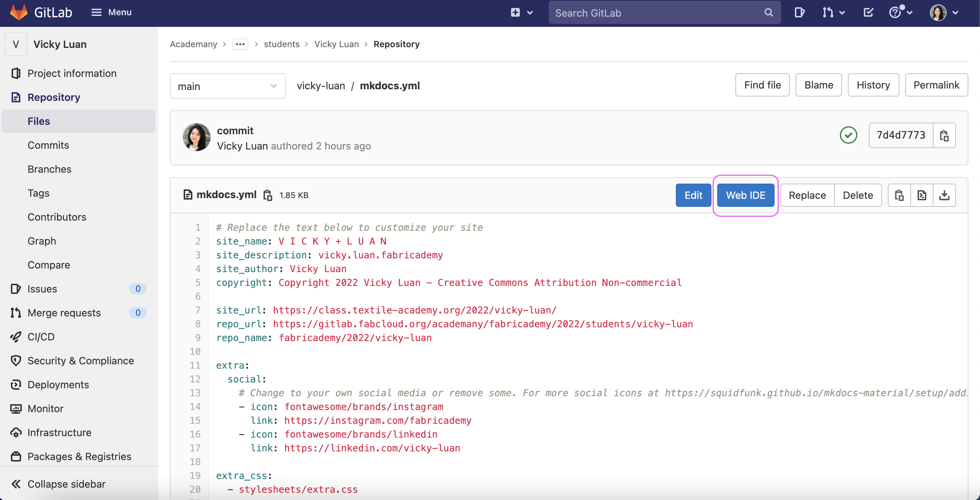Click the Issues sidebar icon

(16, 288)
